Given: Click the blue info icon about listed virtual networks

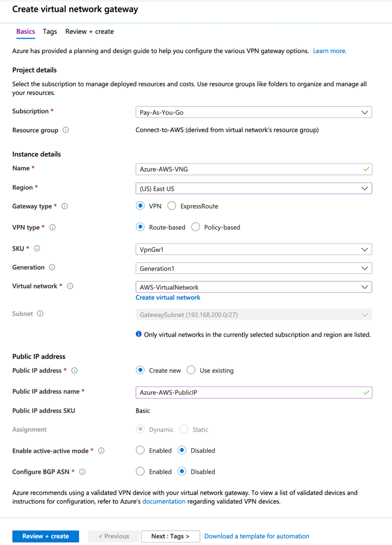Looking at the screenshot, I should (x=138, y=334).
